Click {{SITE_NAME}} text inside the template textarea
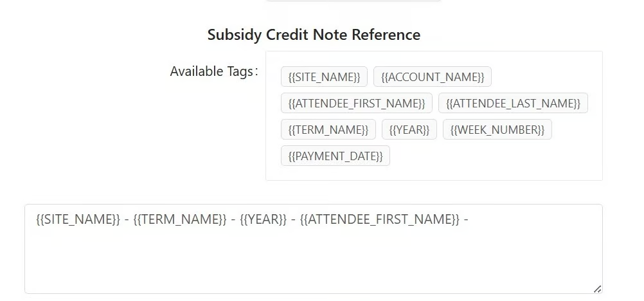This screenshot has width=644, height=301. point(78,219)
